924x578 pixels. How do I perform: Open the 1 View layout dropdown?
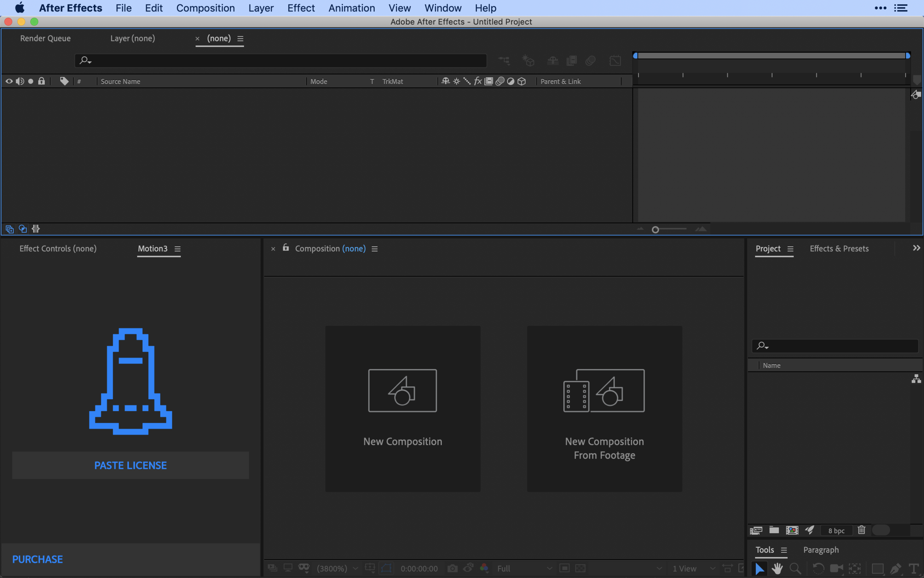point(694,568)
